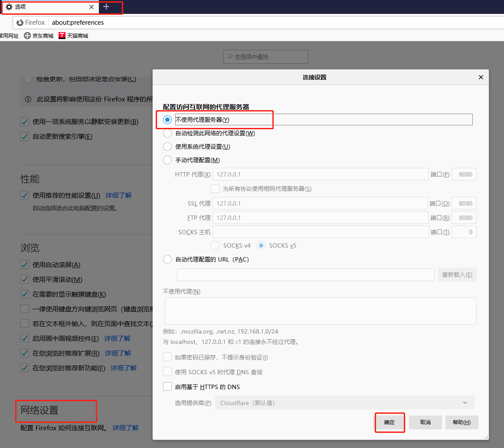Click the 帮助 button
Screen dimensions: 504x448
pos(461,422)
